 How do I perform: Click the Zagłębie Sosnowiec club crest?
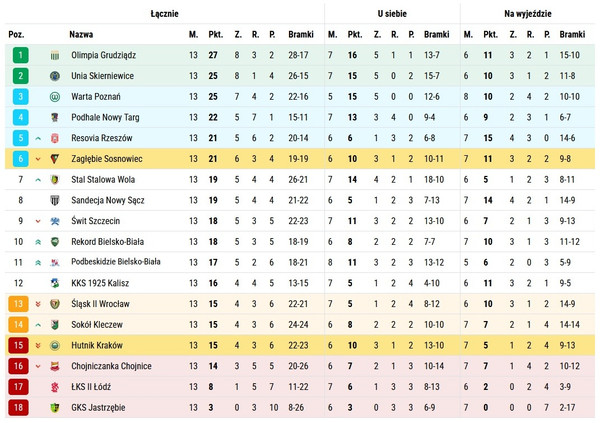click(55, 159)
